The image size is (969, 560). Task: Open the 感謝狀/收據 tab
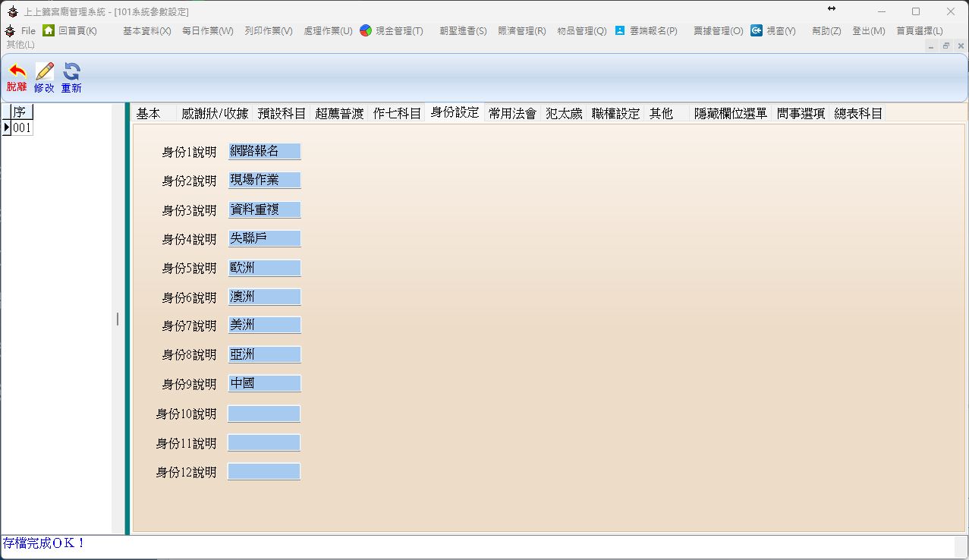[214, 114]
